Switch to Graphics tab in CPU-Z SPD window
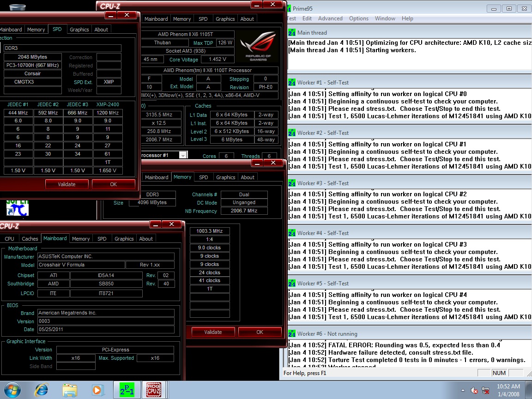Viewport: 532px width, 399px height. click(x=79, y=30)
